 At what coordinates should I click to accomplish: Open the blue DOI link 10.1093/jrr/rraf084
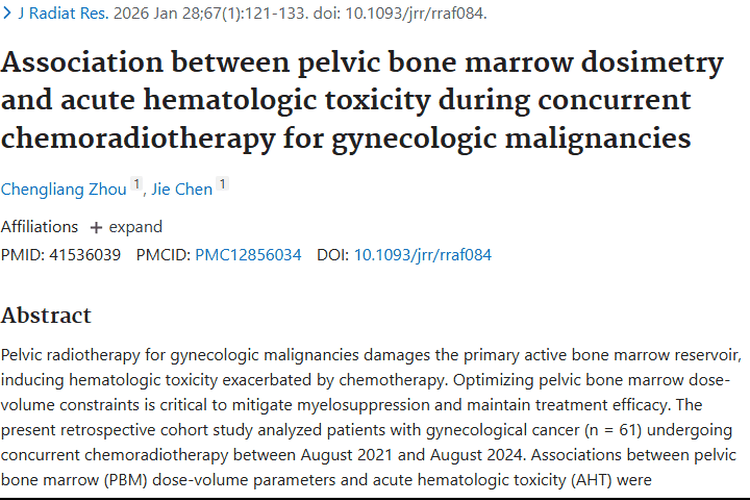pyautogui.click(x=422, y=255)
